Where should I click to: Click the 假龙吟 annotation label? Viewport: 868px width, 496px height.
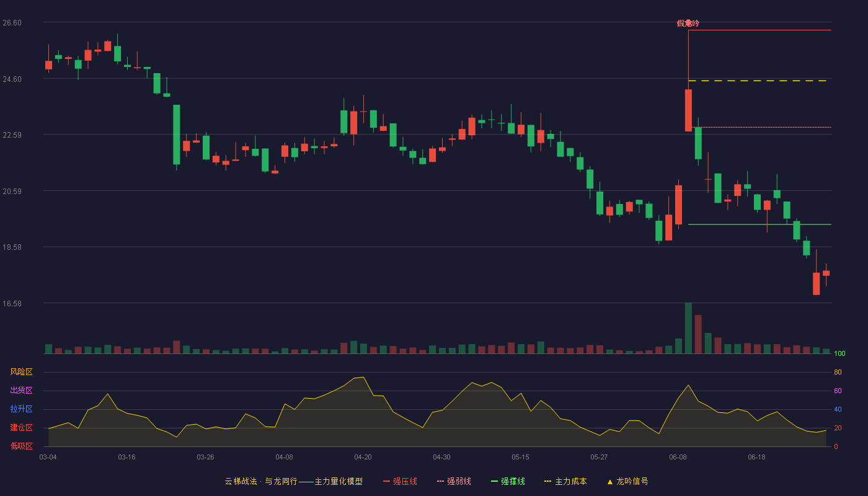688,24
